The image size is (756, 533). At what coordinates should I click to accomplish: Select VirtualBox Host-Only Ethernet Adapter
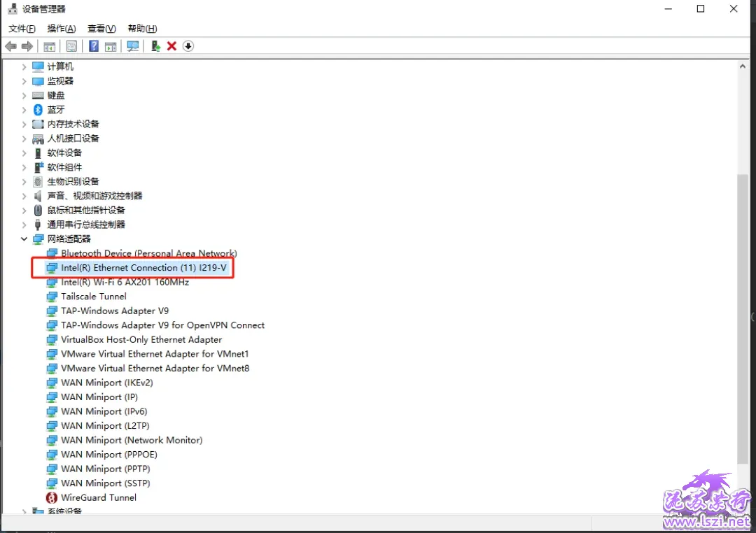(141, 340)
